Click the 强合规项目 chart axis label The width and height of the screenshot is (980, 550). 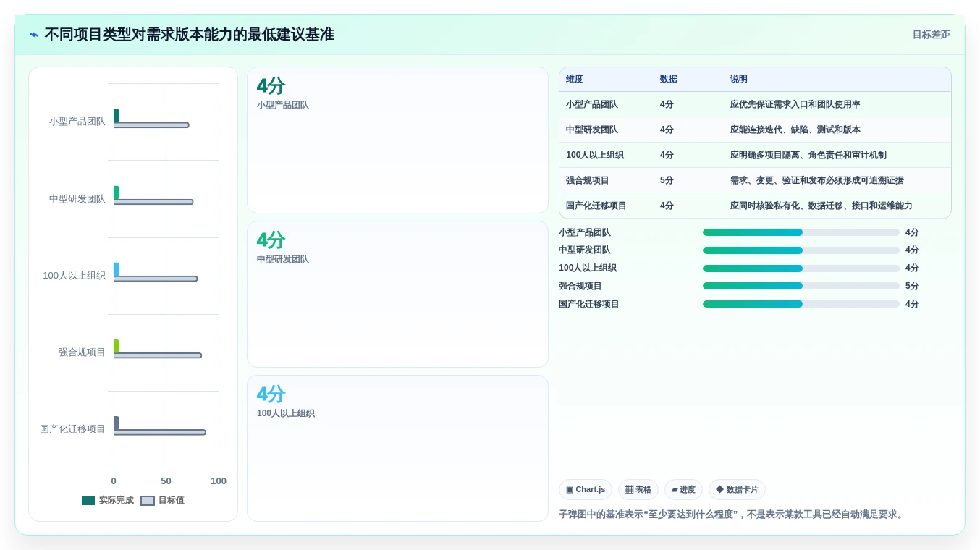click(x=82, y=352)
